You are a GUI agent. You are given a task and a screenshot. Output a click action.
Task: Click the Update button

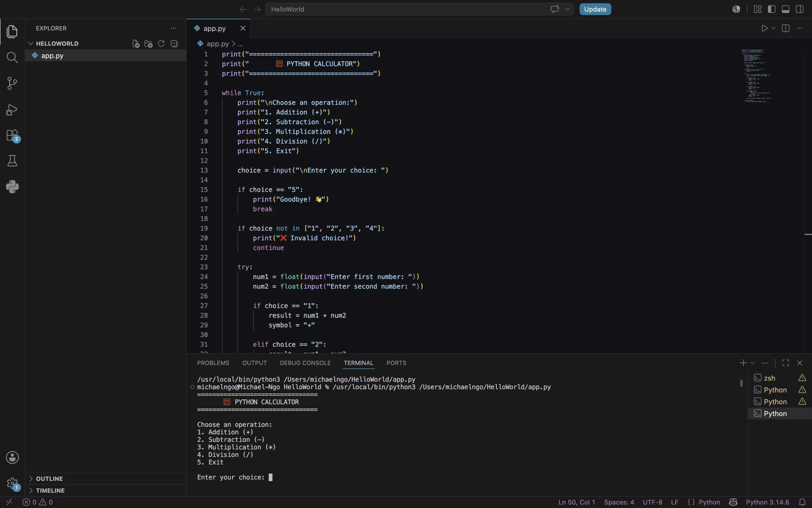click(595, 9)
